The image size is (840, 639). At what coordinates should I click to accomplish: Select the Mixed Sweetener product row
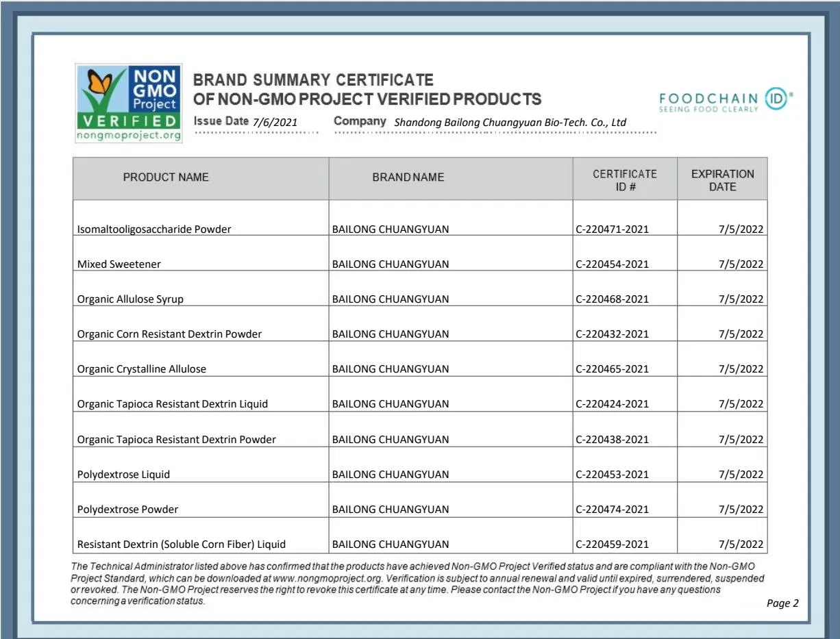pos(119,264)
